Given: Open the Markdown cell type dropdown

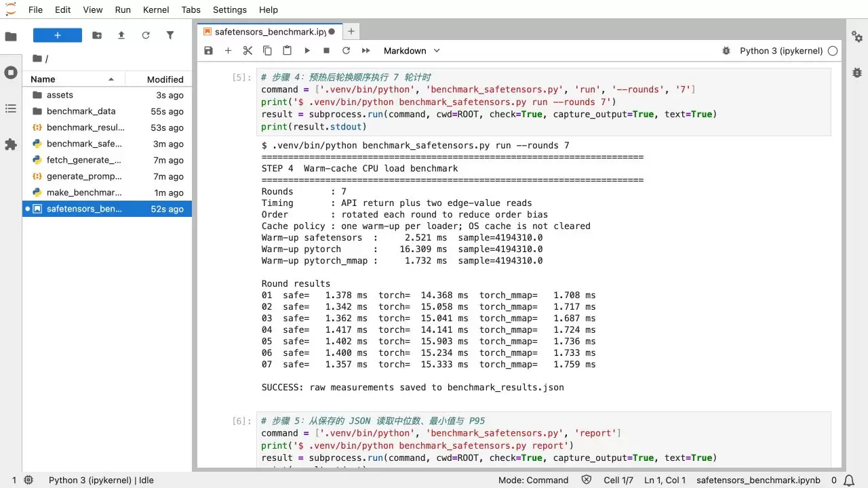Looking at the screenshot, I should pyautogui.click(x=412, y=51).
